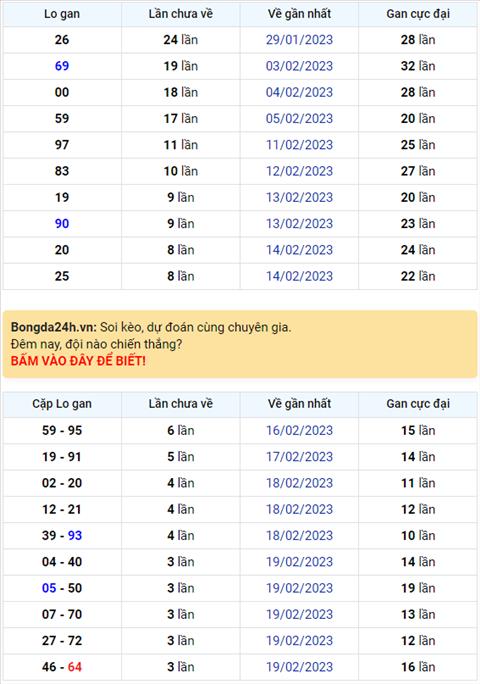Screen dimensions: 480x684
Task: Open the date link in row 90
Action: (x=299, y=223)
